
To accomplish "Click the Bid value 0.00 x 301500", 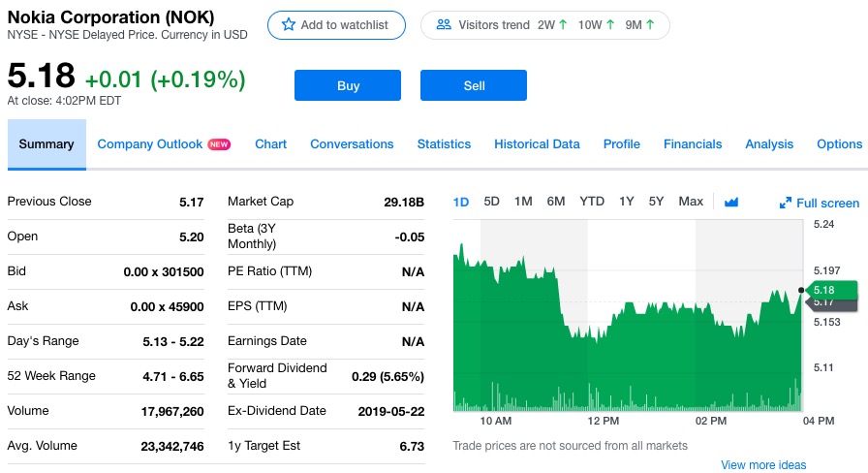I will (x=164, y=272).
